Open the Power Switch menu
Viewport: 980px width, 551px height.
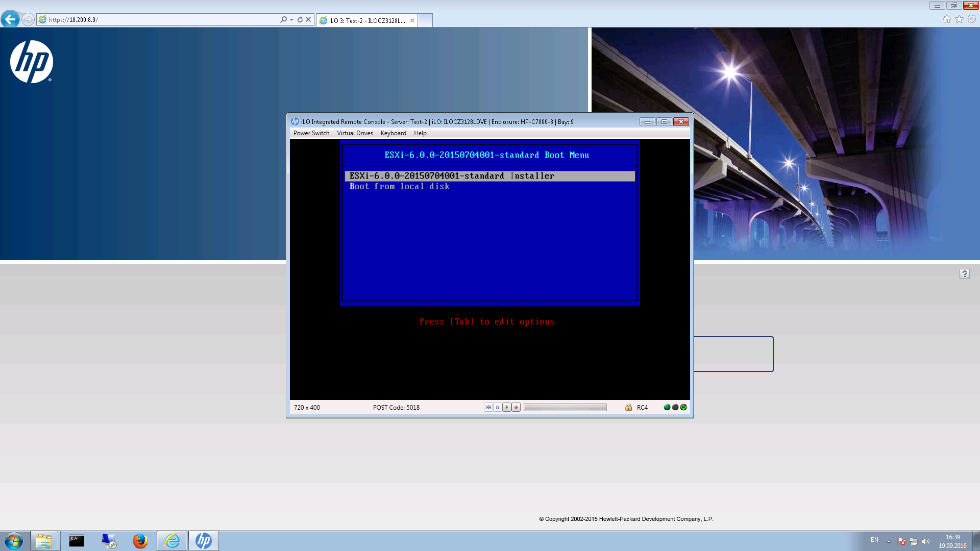311,133
